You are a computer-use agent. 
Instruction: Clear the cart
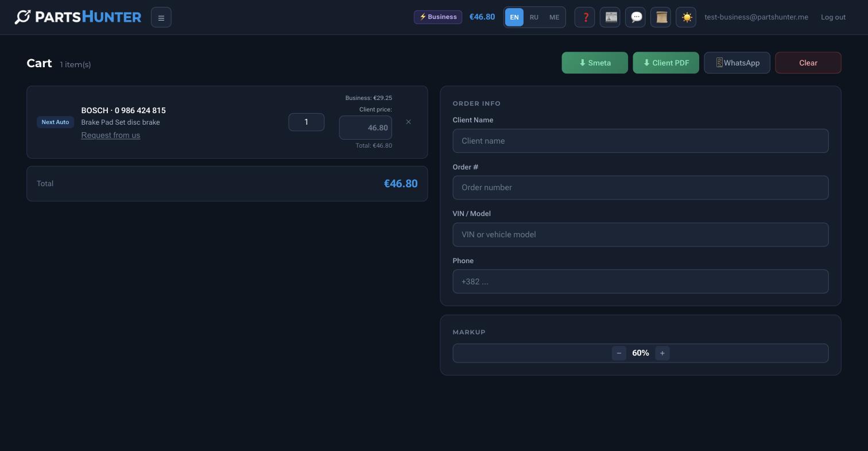pos(808,63)
